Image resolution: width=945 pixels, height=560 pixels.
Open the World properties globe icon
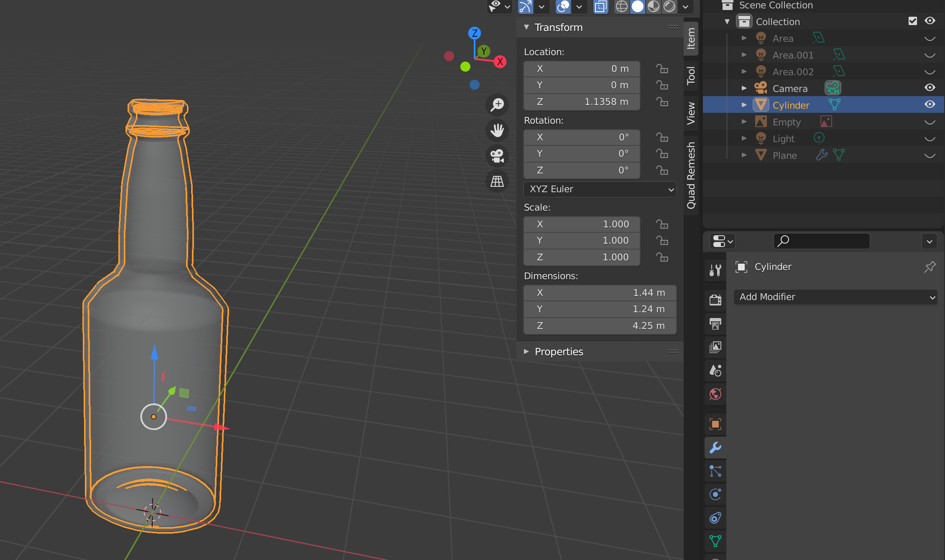[715, 394]
